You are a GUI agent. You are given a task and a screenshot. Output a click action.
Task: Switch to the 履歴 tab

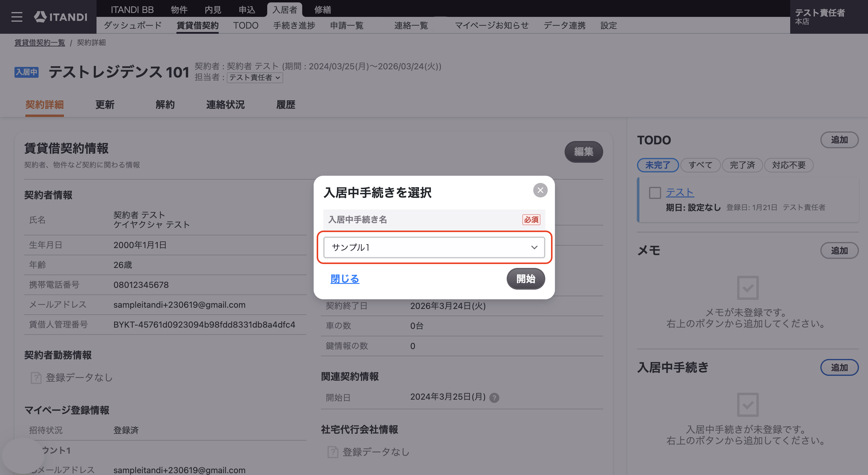coord(286,105)
